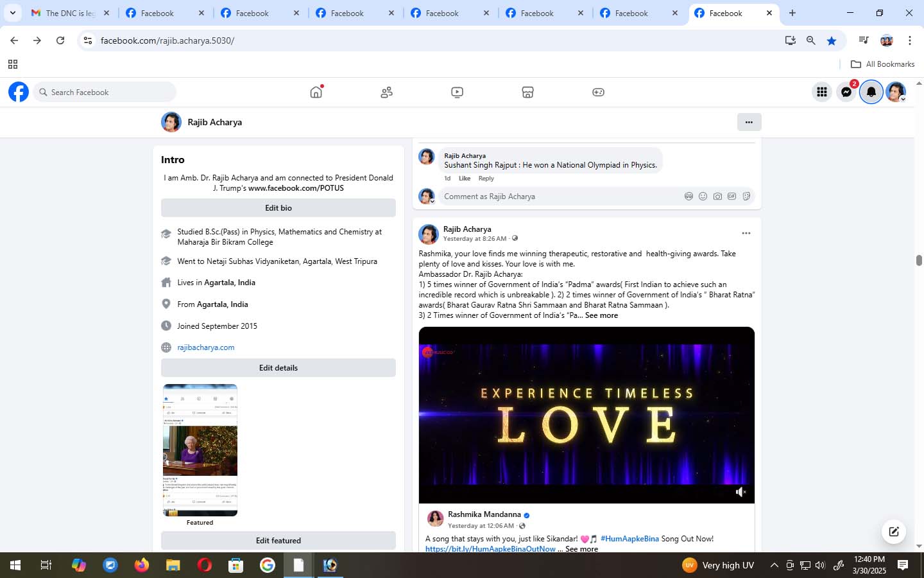Viewport: 924px width, 578px height.
Task: Open the account profile picture menu
Action: 896,92
